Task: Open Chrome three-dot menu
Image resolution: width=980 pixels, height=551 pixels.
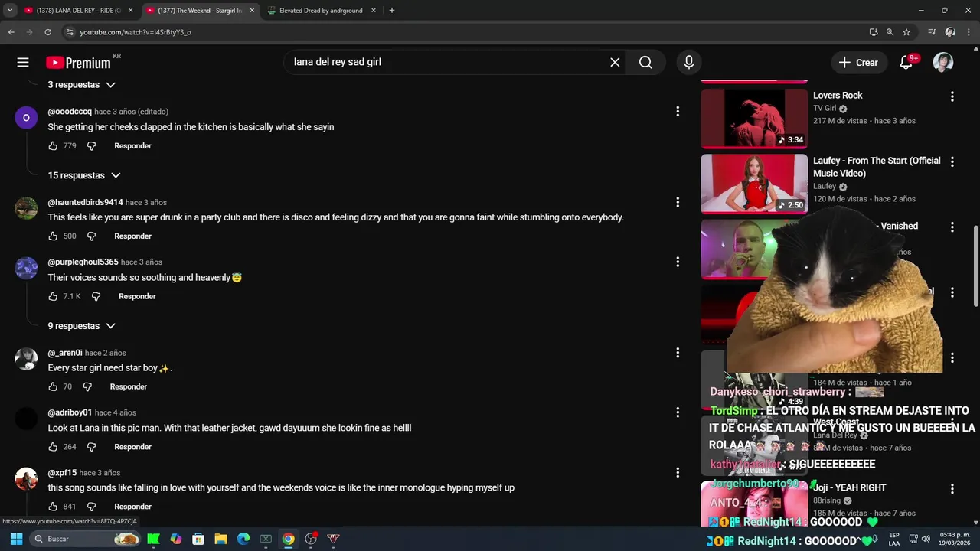Action: click(x=969, y=32)
